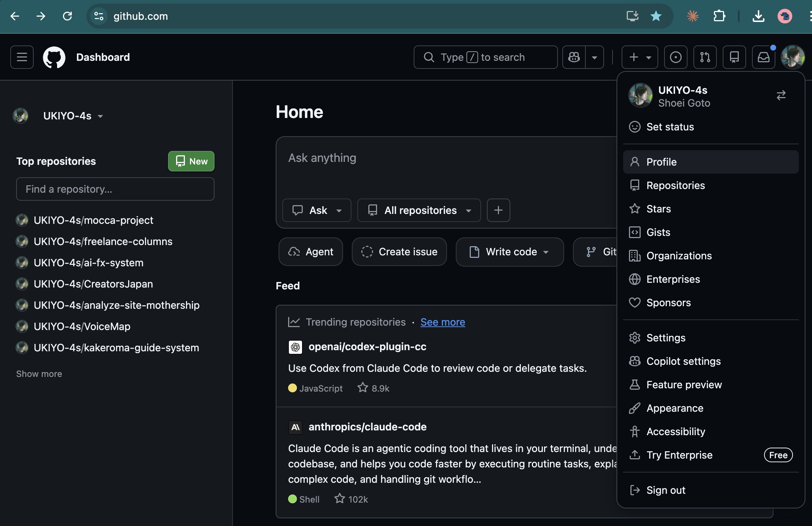Click the Claude extension starburst icon
Image resolution: width=812 pixels, height=526 pixels.
point(693,16)
